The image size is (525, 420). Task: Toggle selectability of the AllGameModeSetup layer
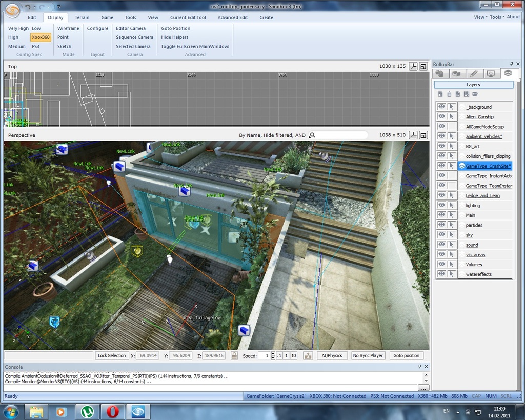[x=452, y=127]
